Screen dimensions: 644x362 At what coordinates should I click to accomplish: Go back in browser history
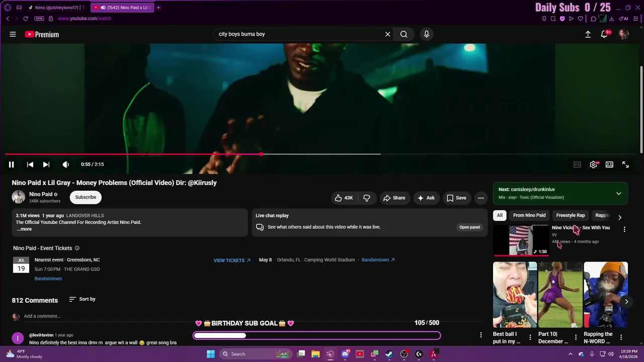coord(8,19)
